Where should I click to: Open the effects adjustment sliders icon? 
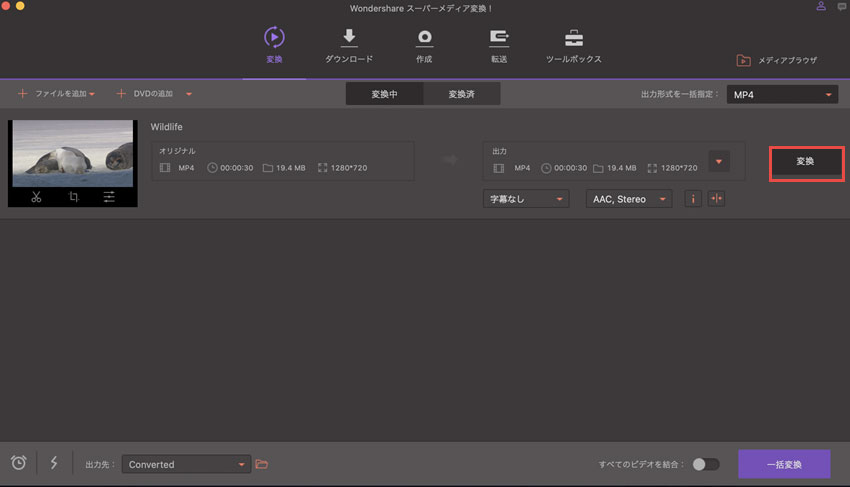tap(109, 197)
